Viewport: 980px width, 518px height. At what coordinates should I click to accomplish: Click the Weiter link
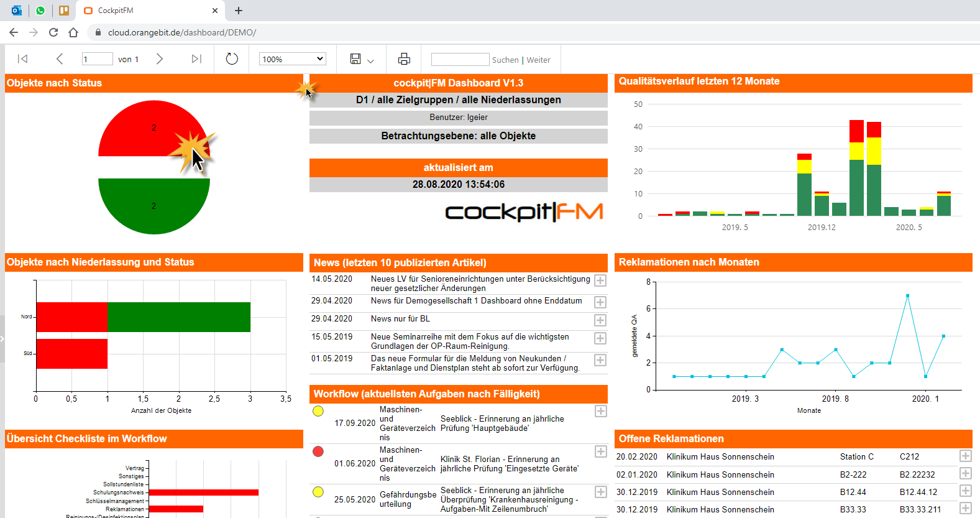pyautogui.click(x=538, y=60)
